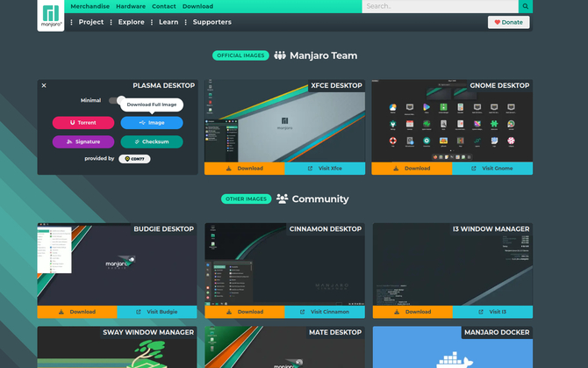Click the magnet icon on Torrent button

(72, 123)
